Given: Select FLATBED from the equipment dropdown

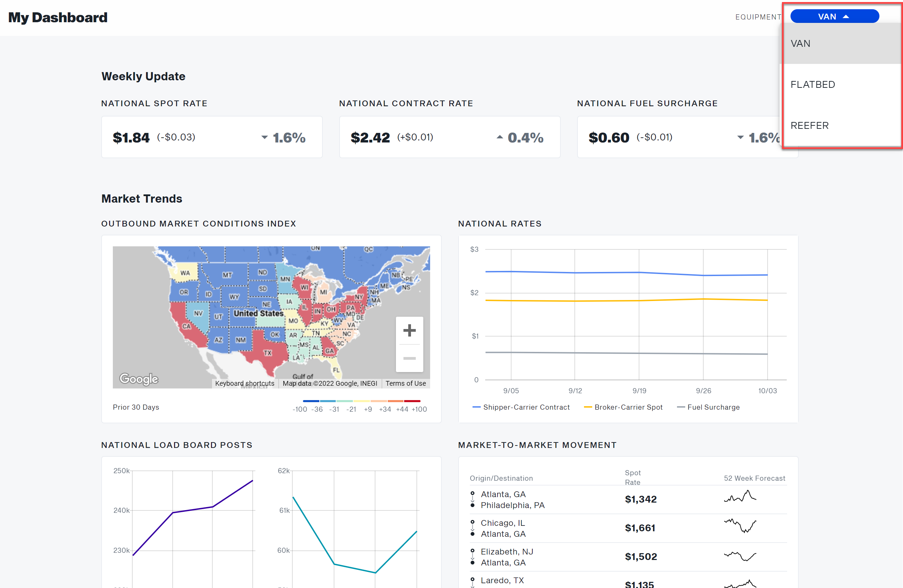Looking at the screenshot, I should click(x=813, y=84).
